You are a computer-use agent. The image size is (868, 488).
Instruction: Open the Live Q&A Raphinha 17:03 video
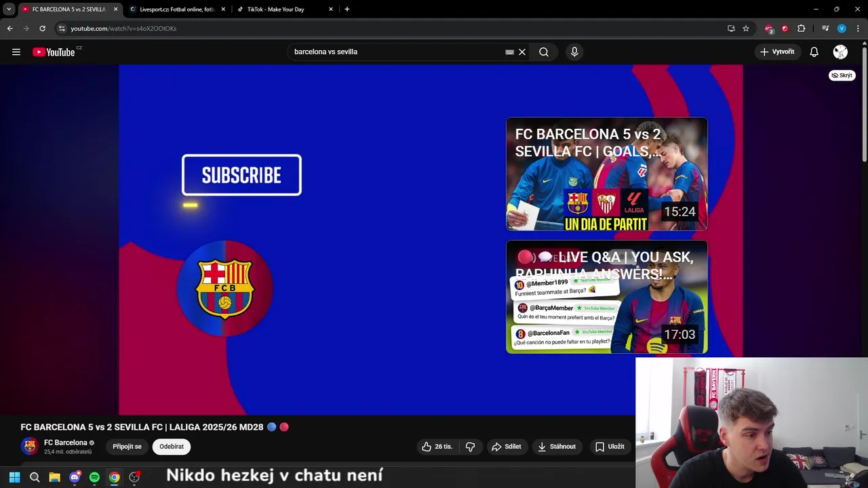(607, 297)
